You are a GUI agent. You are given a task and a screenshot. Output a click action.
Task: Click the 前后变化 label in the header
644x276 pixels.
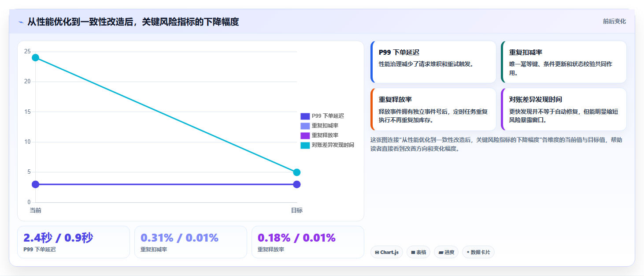pyautogui.click(x=614, y=22)
